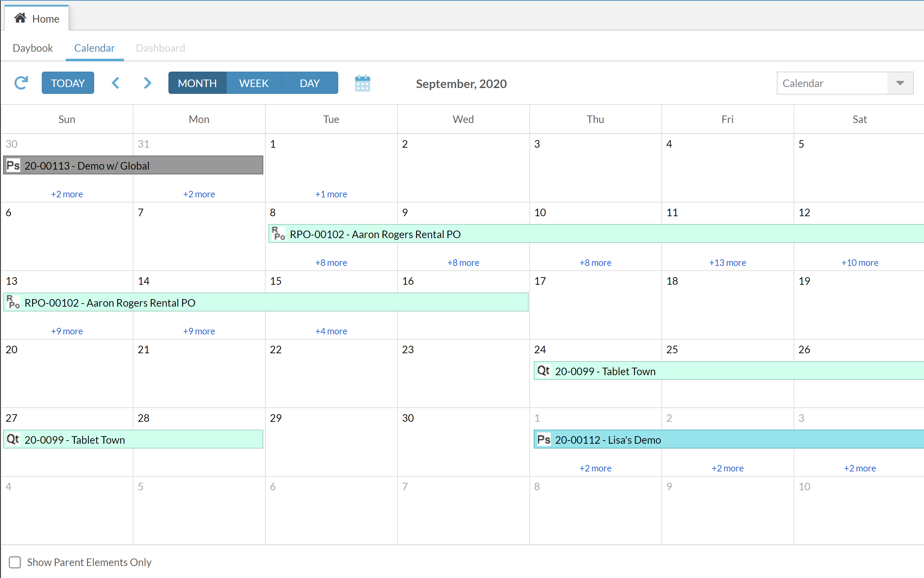Show +2 more on October 3

tap(860, 468)
